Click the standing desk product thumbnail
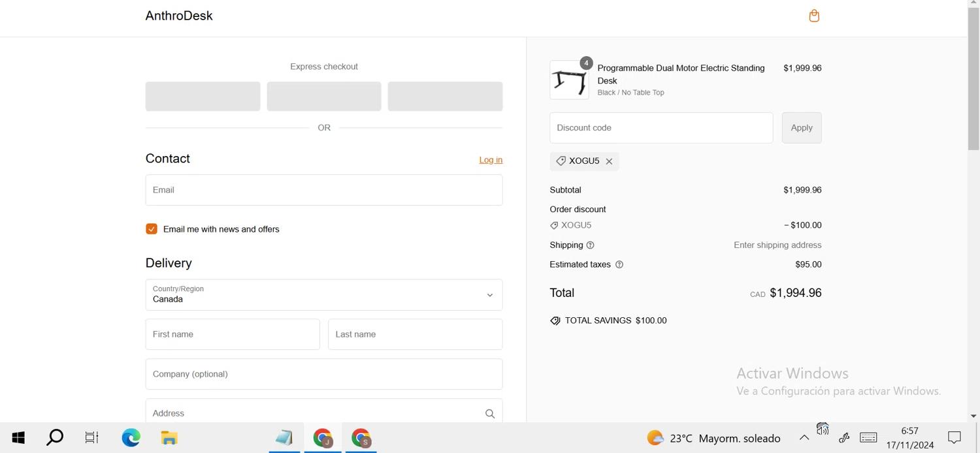This screenshot has height=453, width=980. (x=569, y=80)
